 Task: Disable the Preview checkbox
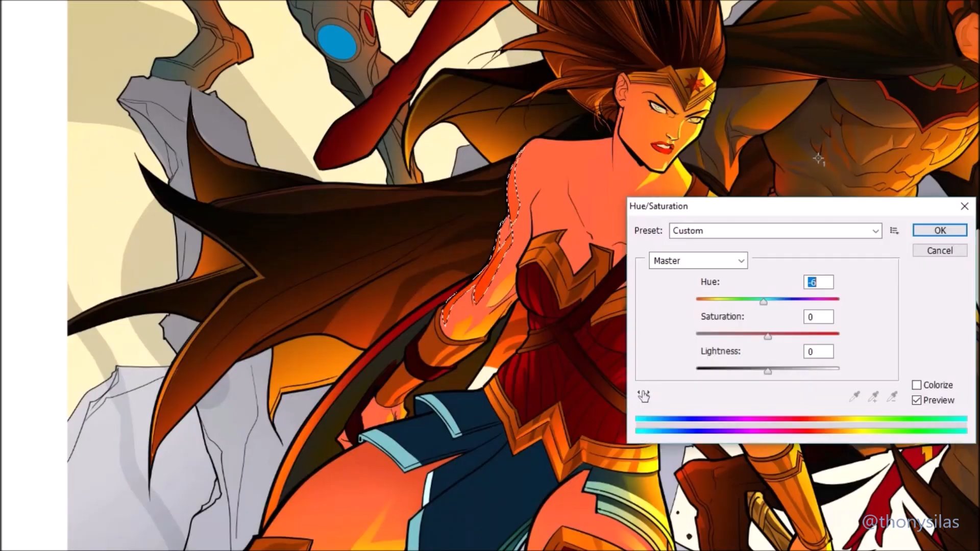(x=917, y=400)
